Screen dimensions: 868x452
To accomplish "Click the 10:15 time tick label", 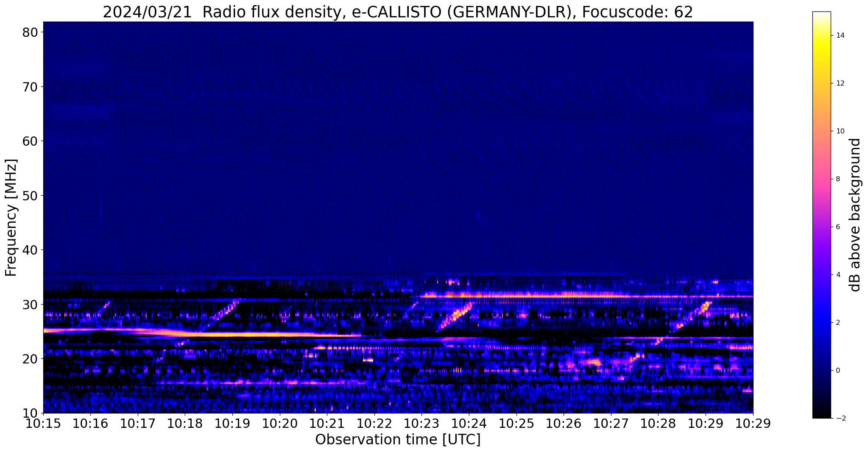I will pos(43,424).
